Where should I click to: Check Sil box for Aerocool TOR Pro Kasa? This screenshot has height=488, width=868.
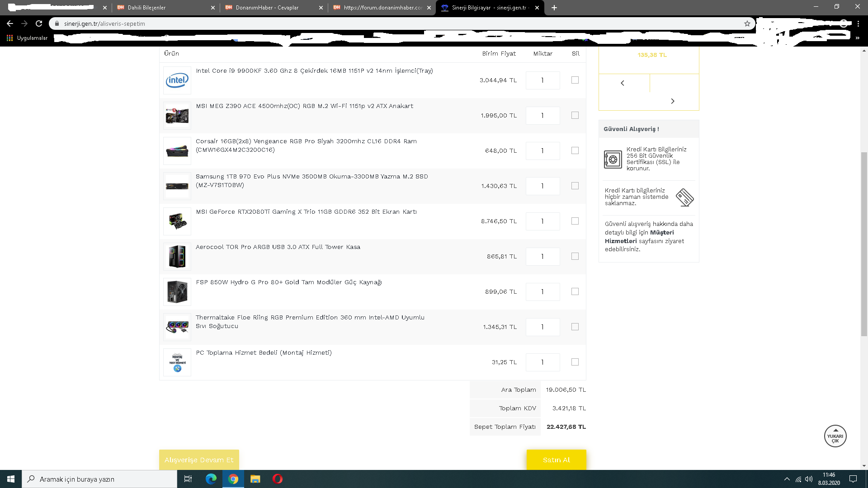[575, 256]
